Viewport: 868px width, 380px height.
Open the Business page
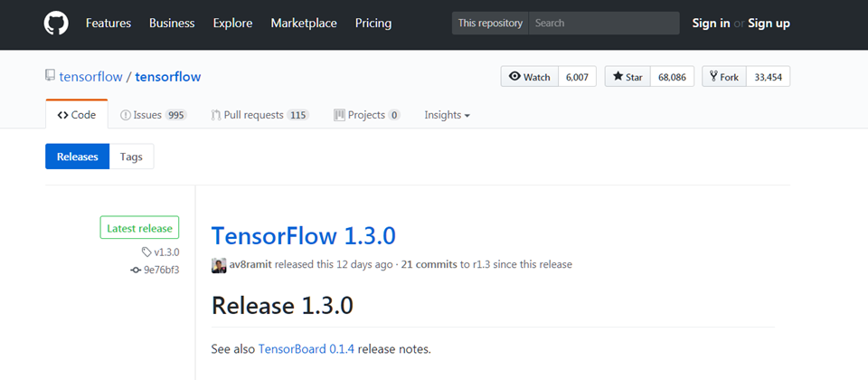(172, 24)
